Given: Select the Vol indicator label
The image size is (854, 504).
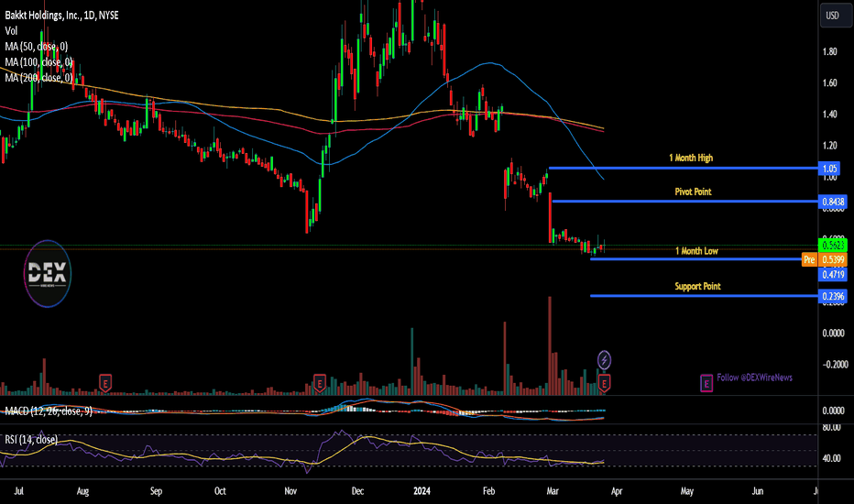Looking at the screenshot, I should click(11, 31).
